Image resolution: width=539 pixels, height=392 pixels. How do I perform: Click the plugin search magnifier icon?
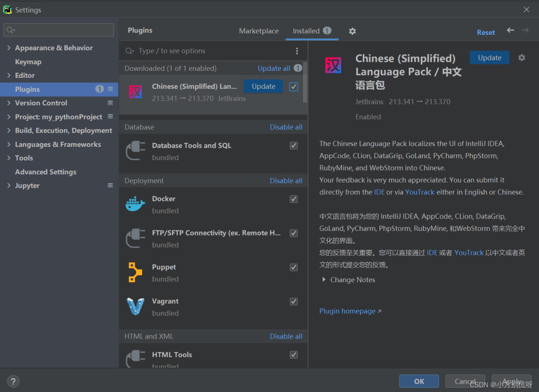[129, 51]
